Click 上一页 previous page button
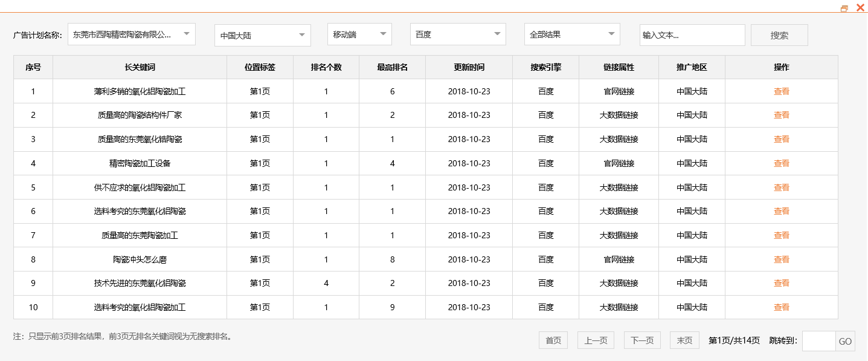 pos(595,340)
